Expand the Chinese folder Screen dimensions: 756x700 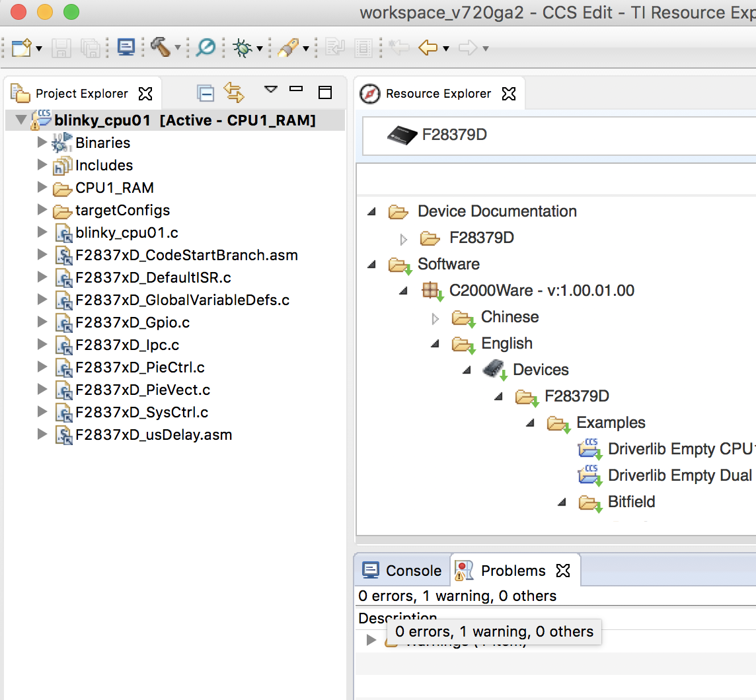tap(435, 318)
